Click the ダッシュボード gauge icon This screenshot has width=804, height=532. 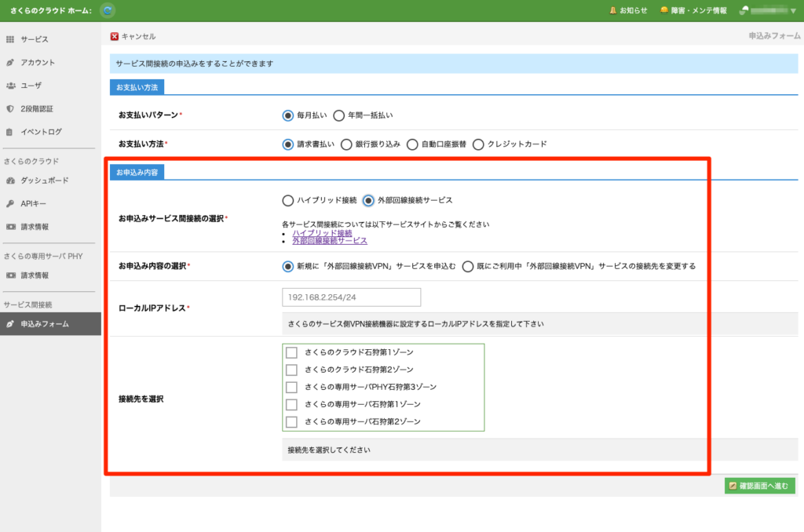10,180
